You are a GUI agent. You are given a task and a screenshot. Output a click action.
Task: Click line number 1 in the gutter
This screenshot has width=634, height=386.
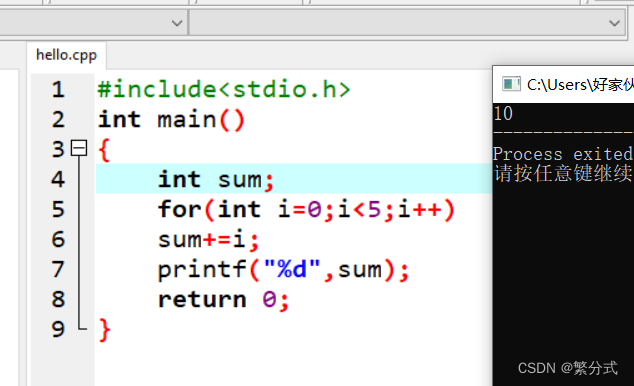(x=58, y=89)
